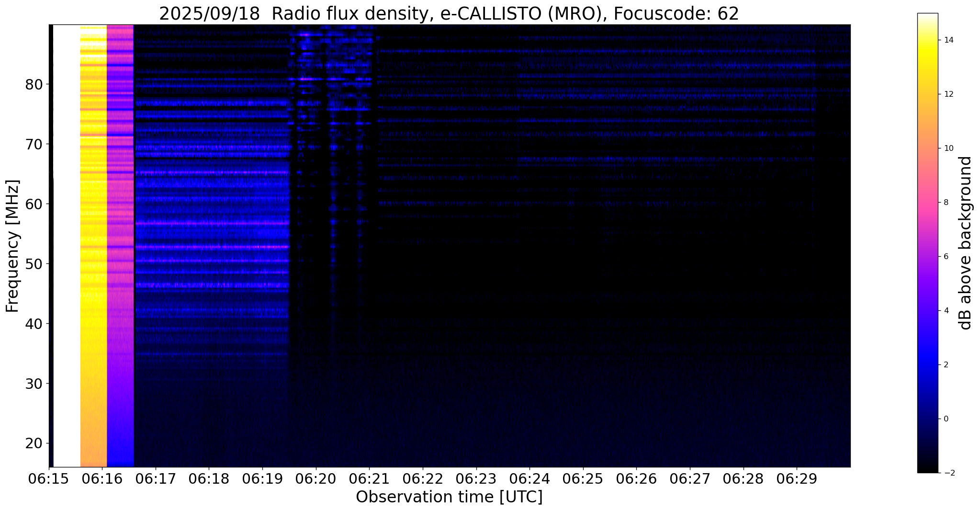Click the 06:18 time tick label
Viewport: 980px width, 511px height.
point(209,479)
